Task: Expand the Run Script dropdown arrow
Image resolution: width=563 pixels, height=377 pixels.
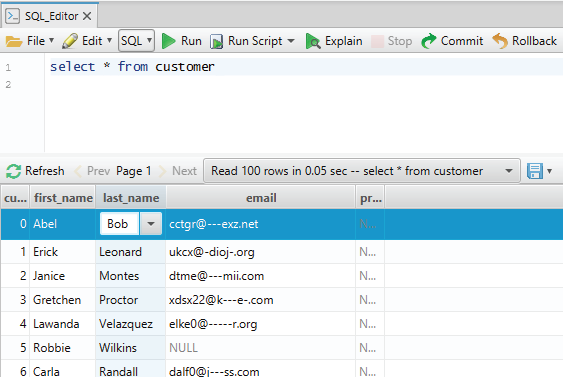Action: click(x=291, y=41)
